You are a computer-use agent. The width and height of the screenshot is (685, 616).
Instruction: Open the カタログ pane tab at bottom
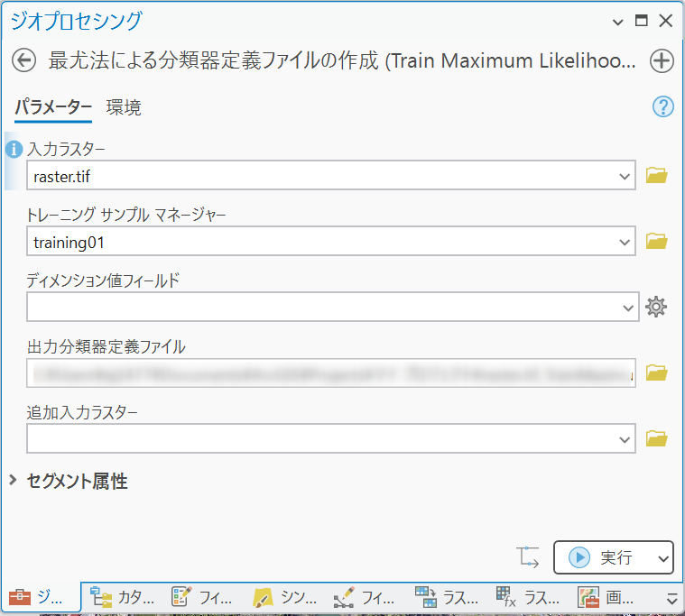coord(124,597)
